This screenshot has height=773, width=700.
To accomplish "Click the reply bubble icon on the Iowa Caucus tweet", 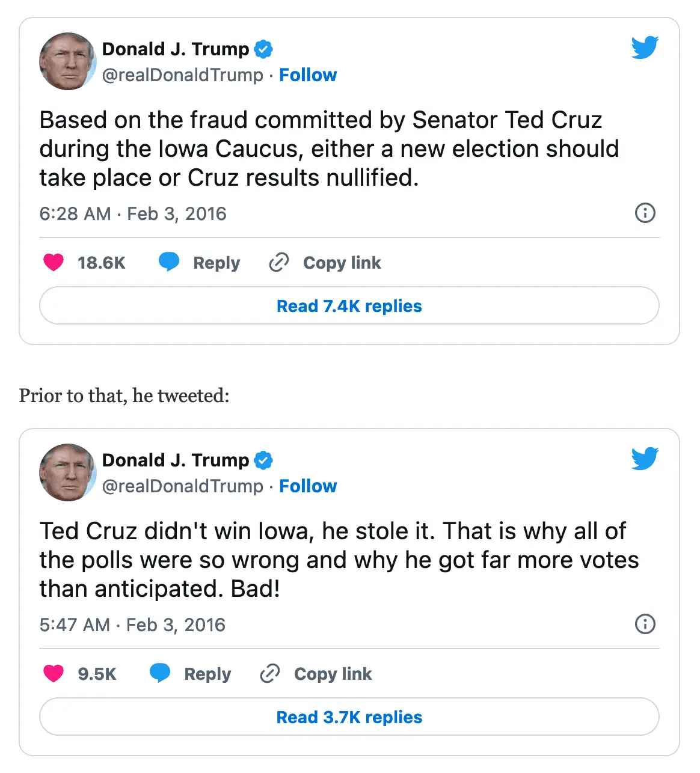I will click(x=169, y=262).
